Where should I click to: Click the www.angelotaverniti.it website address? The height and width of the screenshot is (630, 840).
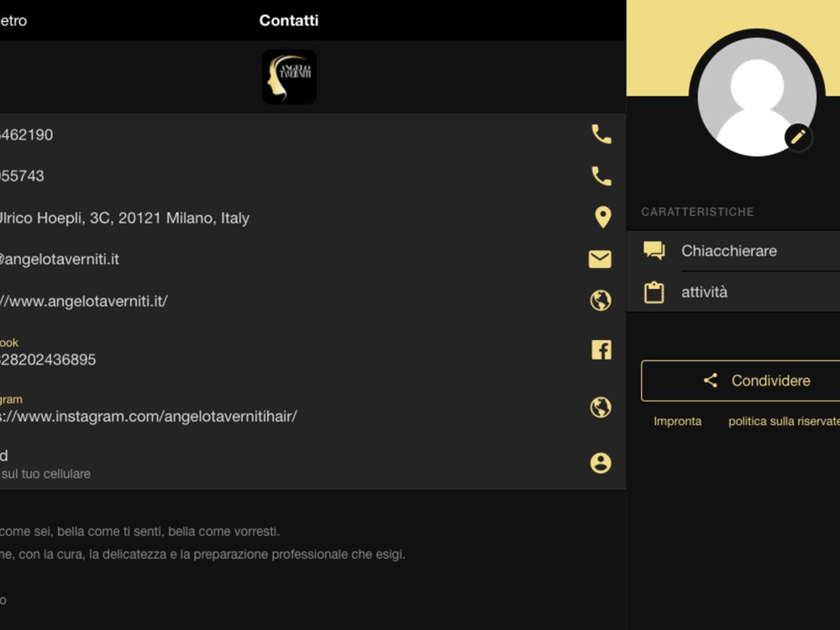pos(84,301)
